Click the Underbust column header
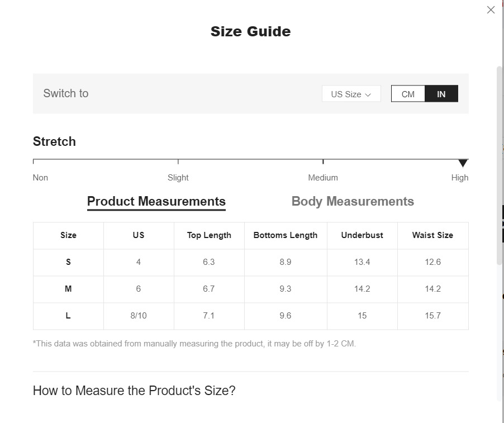The image size is (504, 423). tap(362, 235)
